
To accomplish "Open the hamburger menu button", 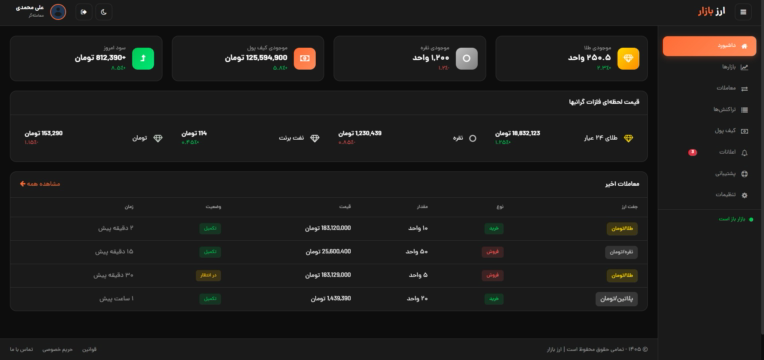I will pyautogui.click(x=743, y=12).
